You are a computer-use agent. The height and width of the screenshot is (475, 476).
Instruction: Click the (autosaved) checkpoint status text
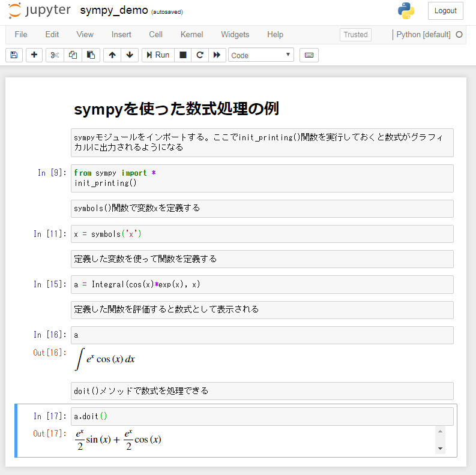pos(167,12)
